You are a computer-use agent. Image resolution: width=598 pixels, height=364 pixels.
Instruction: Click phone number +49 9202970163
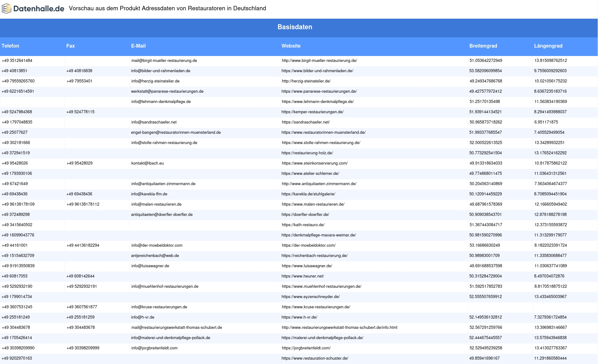coord(17,358)
